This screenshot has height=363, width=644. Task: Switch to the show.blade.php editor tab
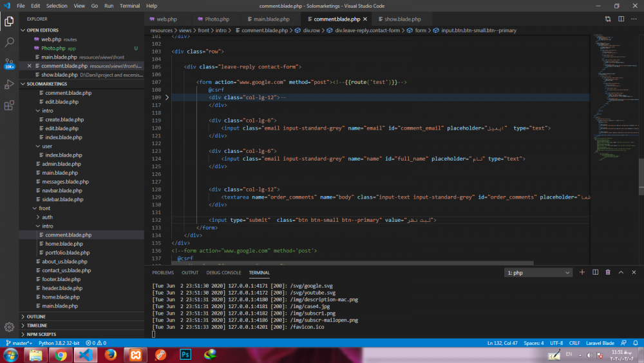[x=402, y=19]
